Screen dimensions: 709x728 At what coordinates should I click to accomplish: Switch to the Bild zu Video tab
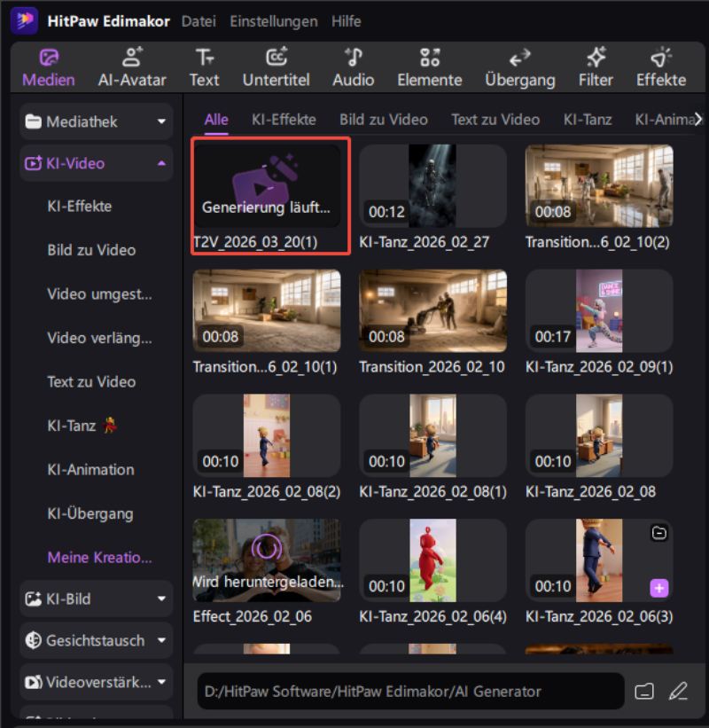click(383, 119)
